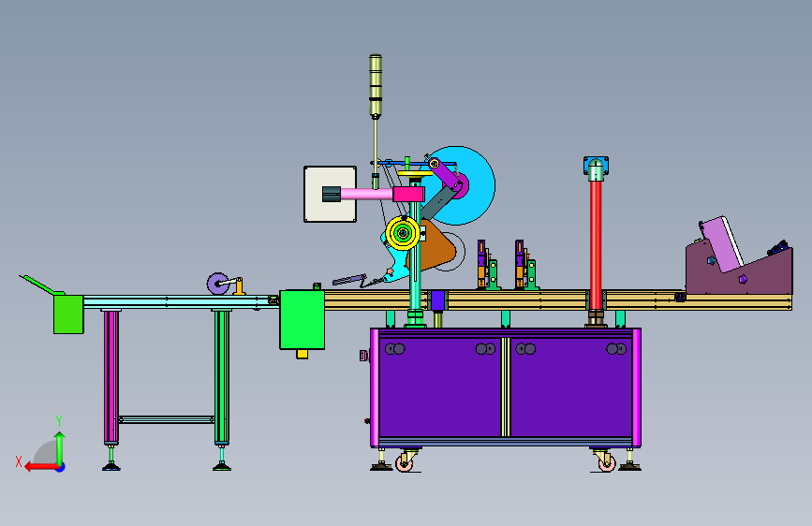
Task: Select the right caster wheel under the cabinet
Action: click(606, 462)
